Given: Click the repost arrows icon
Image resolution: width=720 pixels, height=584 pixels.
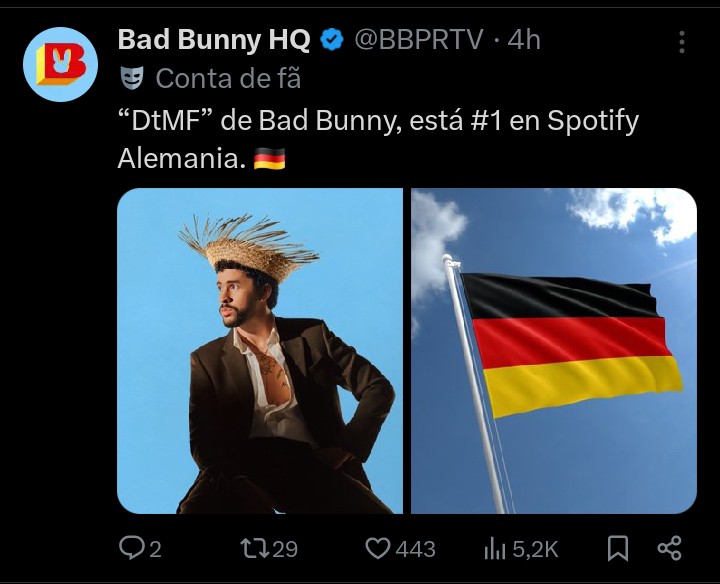Looking at the screenshot, I should (255, 548).
